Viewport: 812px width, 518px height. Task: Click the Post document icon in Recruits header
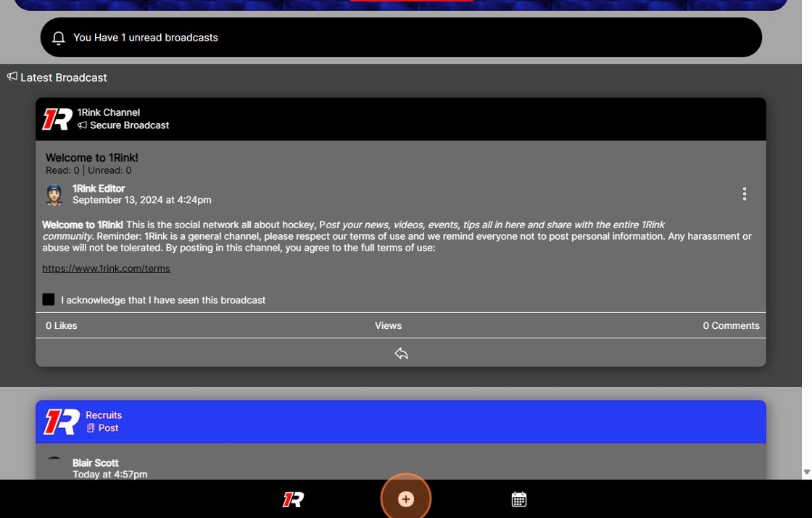pyautogui.click(x=91, y=428)
